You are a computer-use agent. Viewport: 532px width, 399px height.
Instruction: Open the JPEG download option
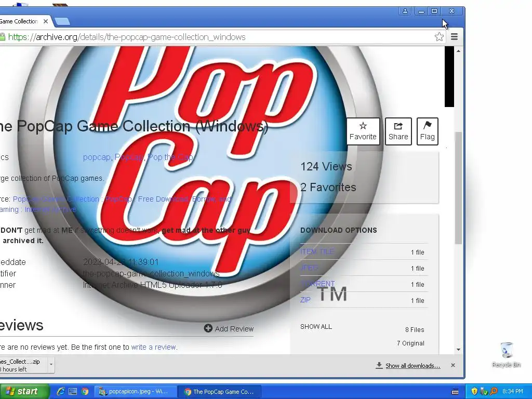click(x=309, y=268)
